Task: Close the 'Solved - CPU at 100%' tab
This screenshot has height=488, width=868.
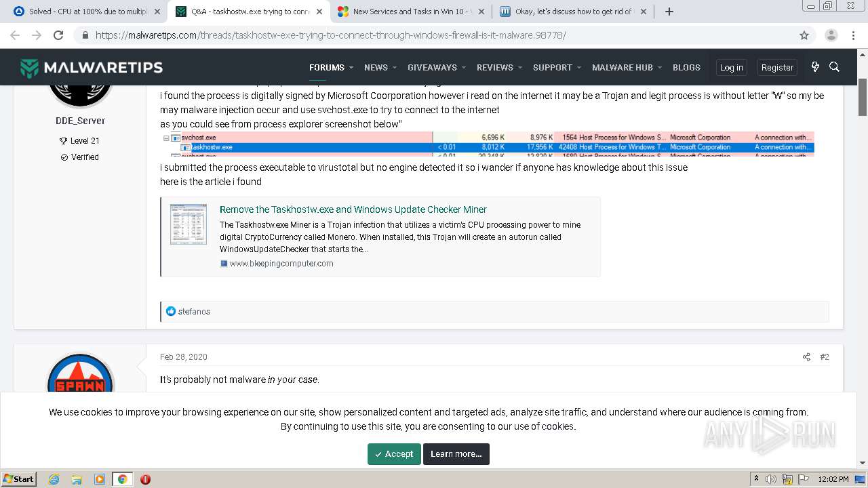Action: (x=157, y=12)
